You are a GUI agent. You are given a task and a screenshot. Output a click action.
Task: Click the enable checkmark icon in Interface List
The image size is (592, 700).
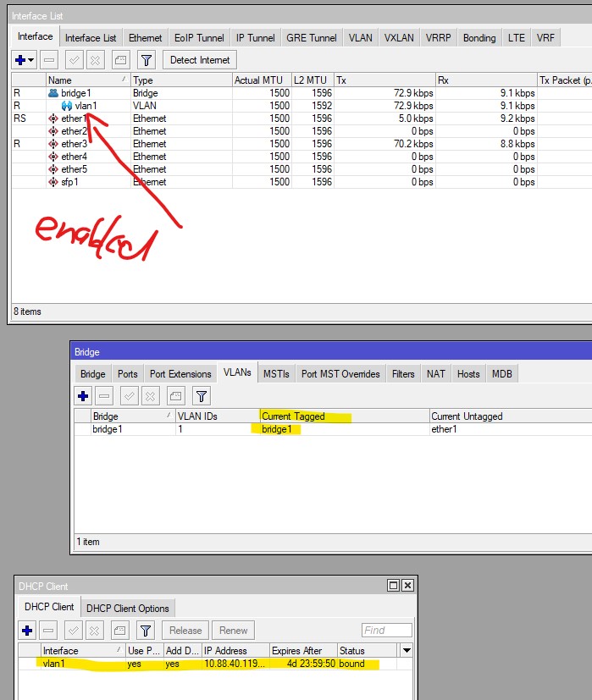coord(75,60)
